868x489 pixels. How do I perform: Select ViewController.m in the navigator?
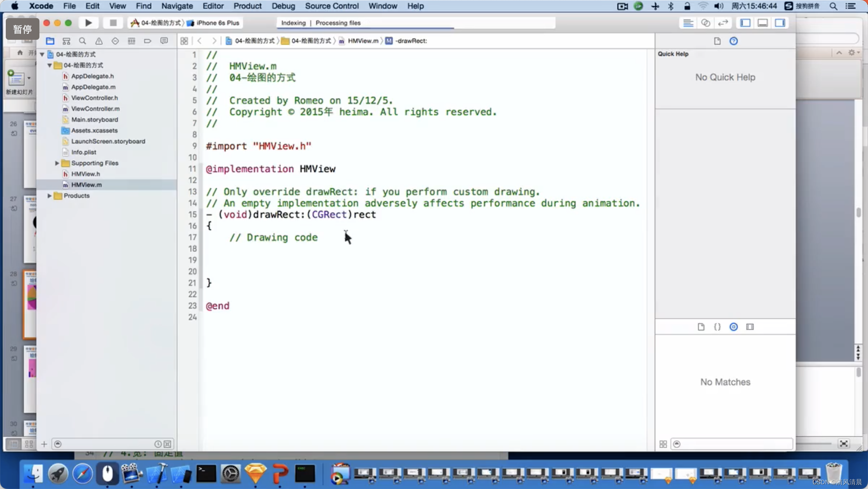pyautogui.click(x=95, y=109)
